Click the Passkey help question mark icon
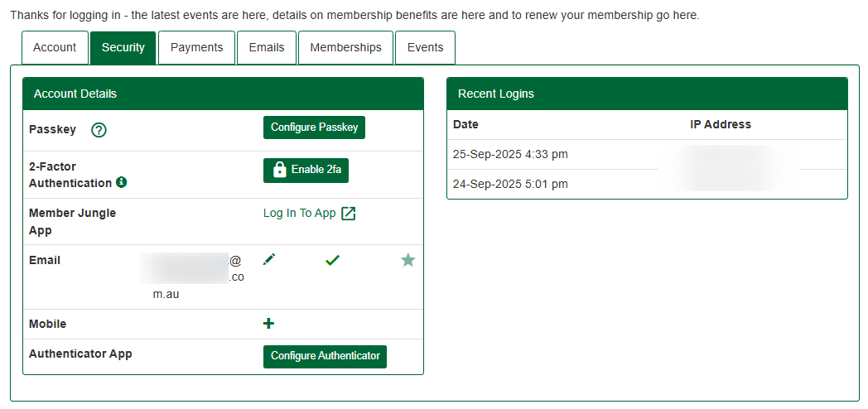The height and width of the screenshot is (409, 868). [99, 130]
